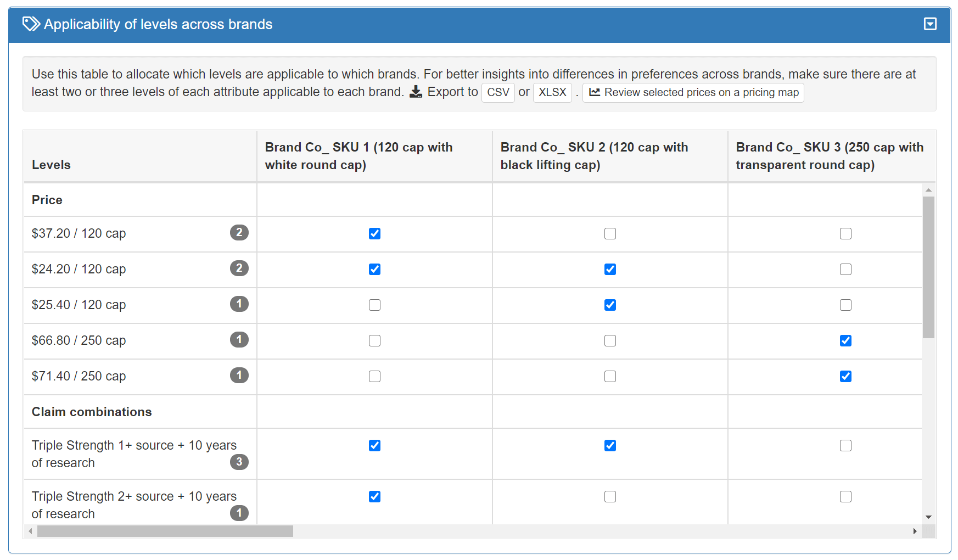This screenshot has height=560, width=958.
Task: Click the $24.20 / 120 cap label
Action: coord(79,269)
